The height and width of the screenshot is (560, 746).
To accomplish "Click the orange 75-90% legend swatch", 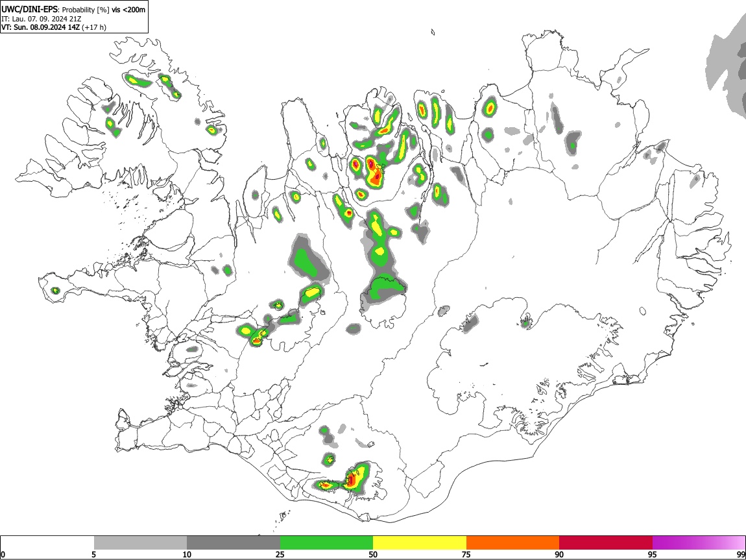I will click(512, 543).
